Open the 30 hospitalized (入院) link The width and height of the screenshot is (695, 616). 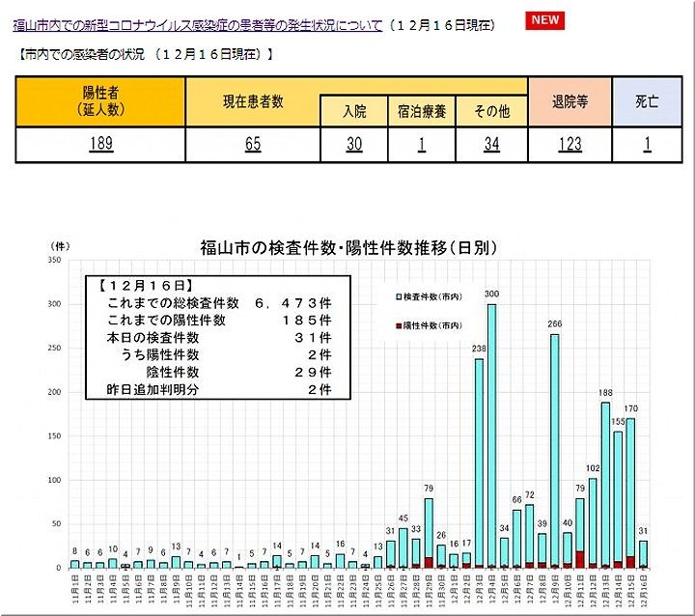pos(354,145)
